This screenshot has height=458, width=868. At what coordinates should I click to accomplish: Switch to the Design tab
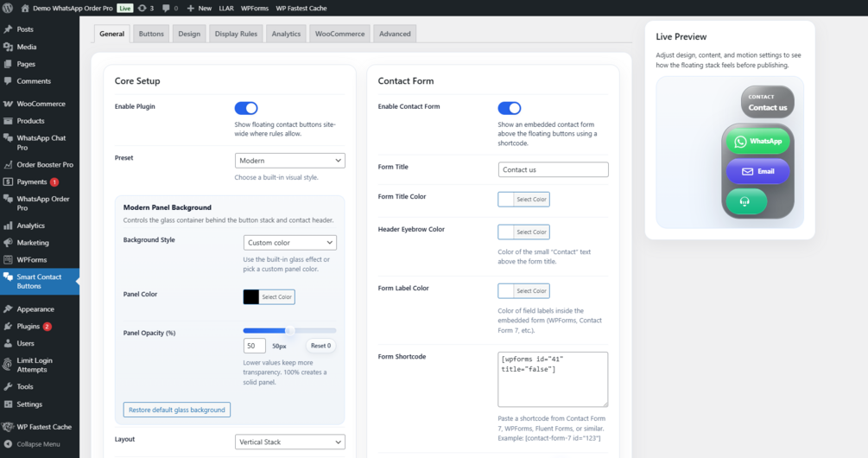(189, 34)
